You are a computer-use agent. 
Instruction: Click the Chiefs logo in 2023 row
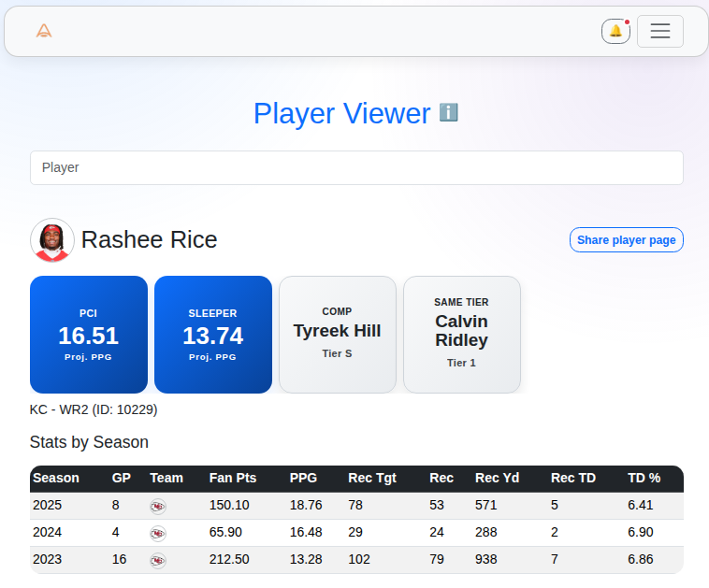pyautogui.click(x=158, y=561)
